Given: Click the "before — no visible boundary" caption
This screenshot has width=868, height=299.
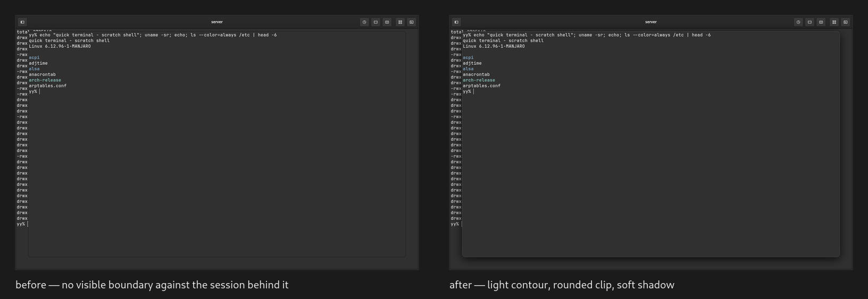Looking at the screenshot, I should [x=152, y=285].
